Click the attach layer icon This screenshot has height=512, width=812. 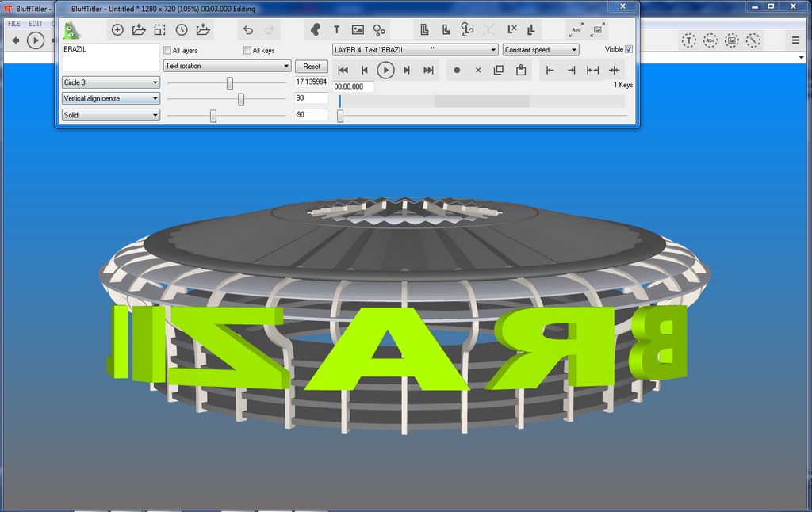coord(467,30)
